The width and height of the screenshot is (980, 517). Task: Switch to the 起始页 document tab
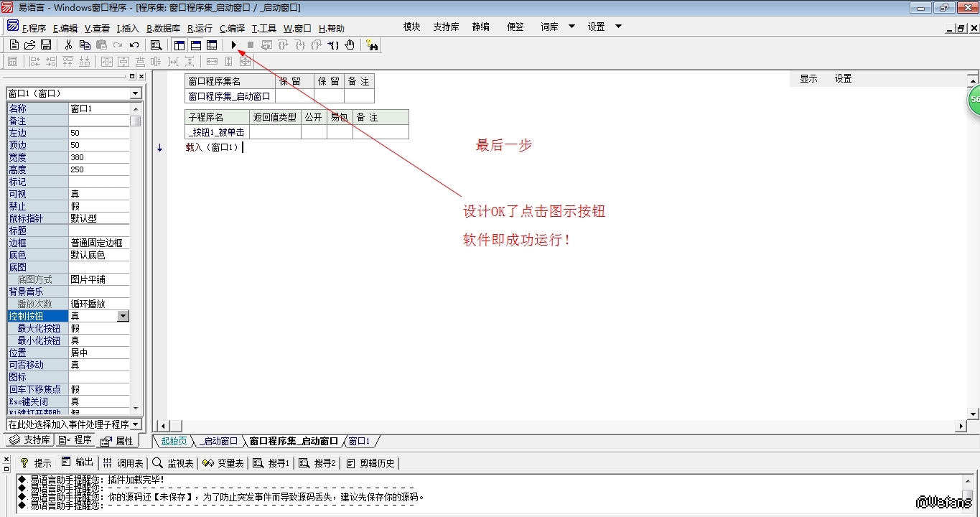[x=174, y=441]
